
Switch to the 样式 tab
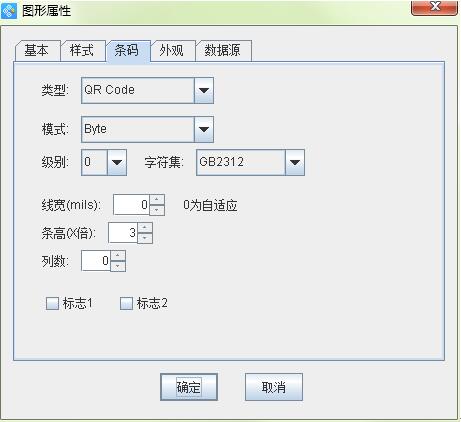coord(82,51)
